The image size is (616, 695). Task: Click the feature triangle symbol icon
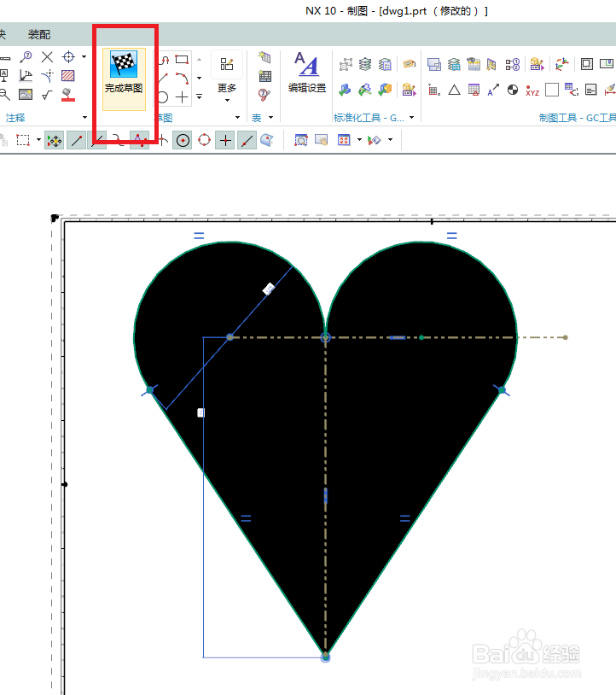[x=454, y=90]
